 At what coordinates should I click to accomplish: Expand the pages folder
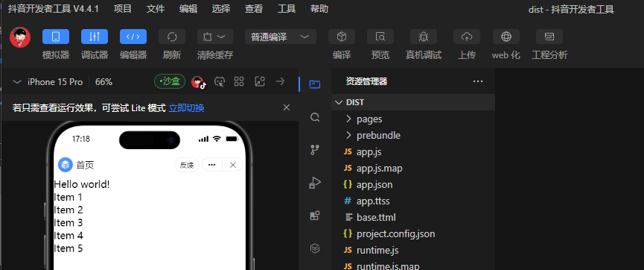click(412, 119)
